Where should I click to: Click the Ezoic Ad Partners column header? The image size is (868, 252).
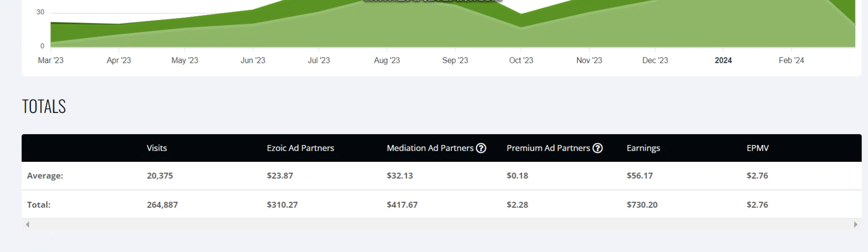point(300,148)
